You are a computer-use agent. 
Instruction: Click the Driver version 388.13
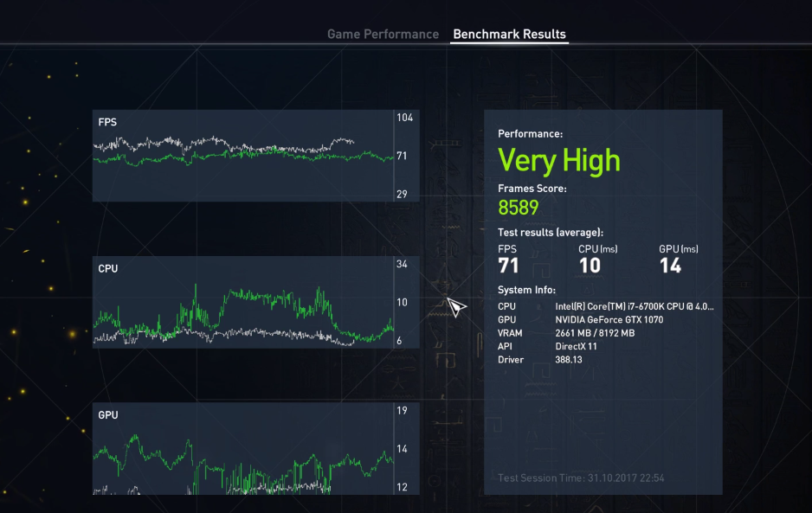[x=568, y=360]
